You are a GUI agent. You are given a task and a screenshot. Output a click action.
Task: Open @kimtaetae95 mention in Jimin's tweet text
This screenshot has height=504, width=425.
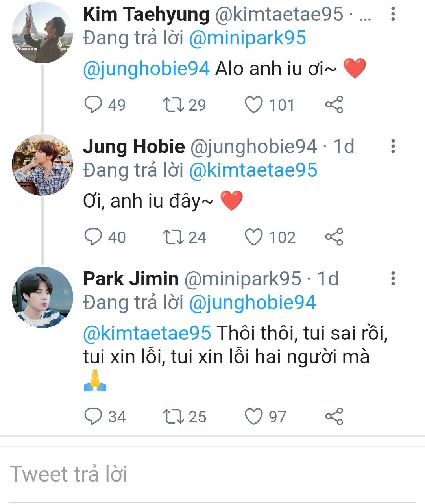(147, 333)
